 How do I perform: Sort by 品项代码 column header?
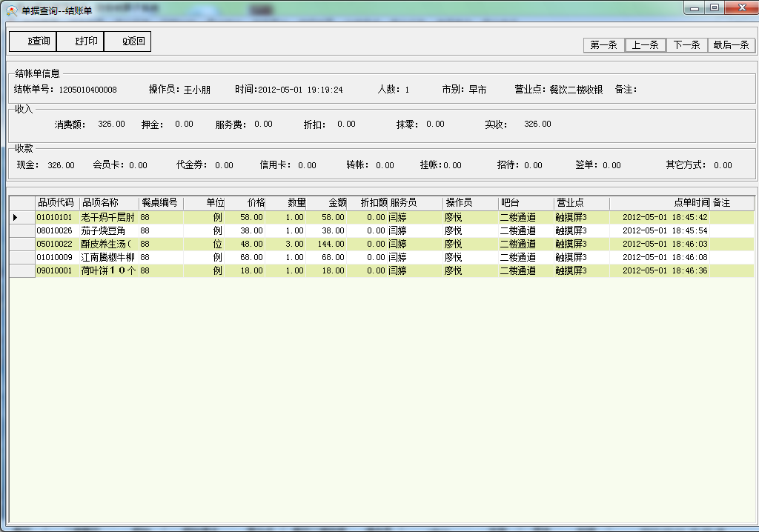[56, 203]
